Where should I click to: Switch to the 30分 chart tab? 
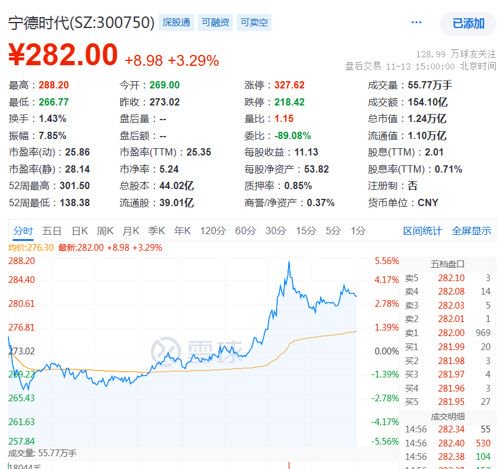pyautogui.click(x=276, y=231)
